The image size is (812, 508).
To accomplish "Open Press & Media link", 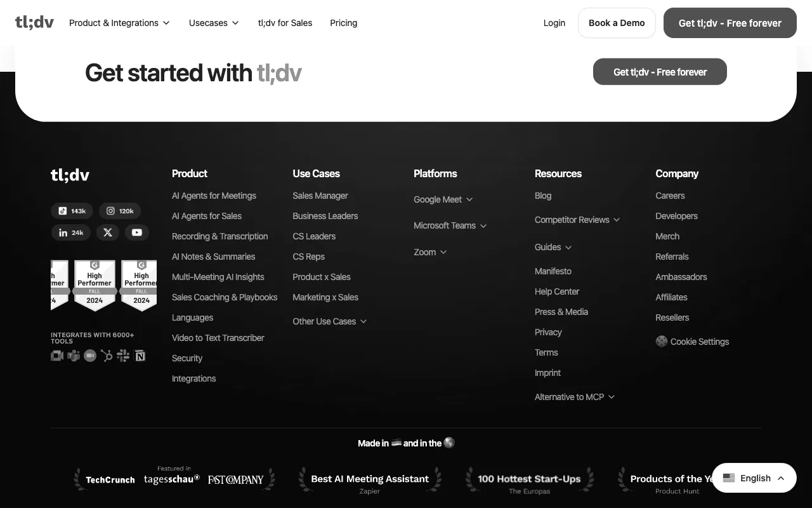I will click(561, 312).
